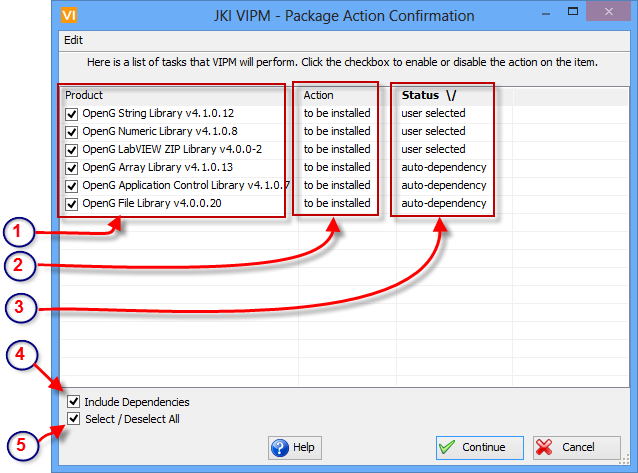The image size is (638, 473).
Task: Uncheck OpenG Application Control Library checkbox
Action: [x=71, y=186]
